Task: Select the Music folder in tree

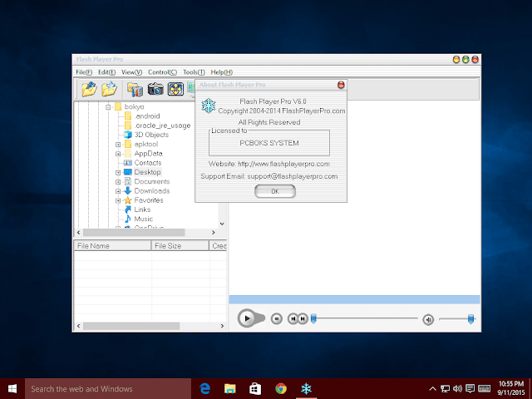Action: click(x=144, y=219)
